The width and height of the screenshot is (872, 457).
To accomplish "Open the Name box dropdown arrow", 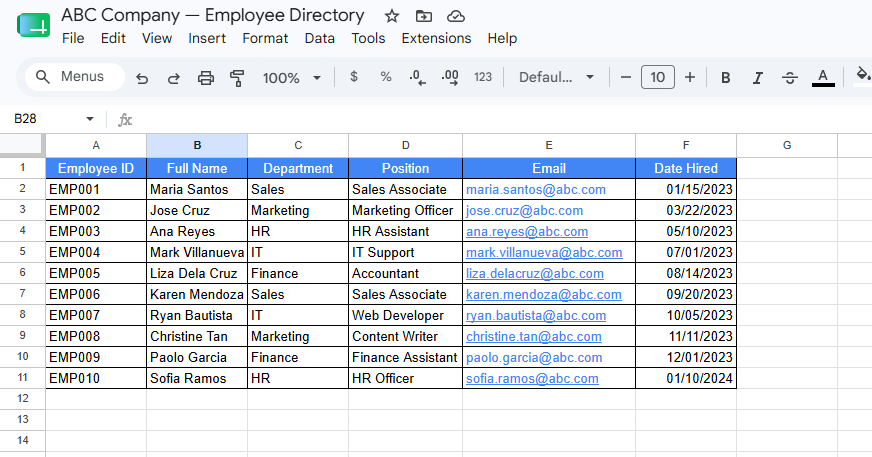I will [90, 119].
